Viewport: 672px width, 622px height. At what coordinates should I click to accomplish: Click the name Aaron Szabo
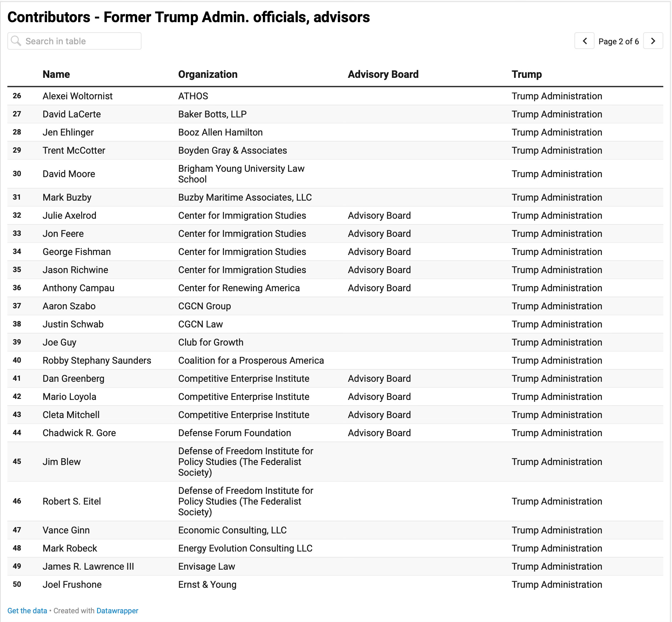69,306
